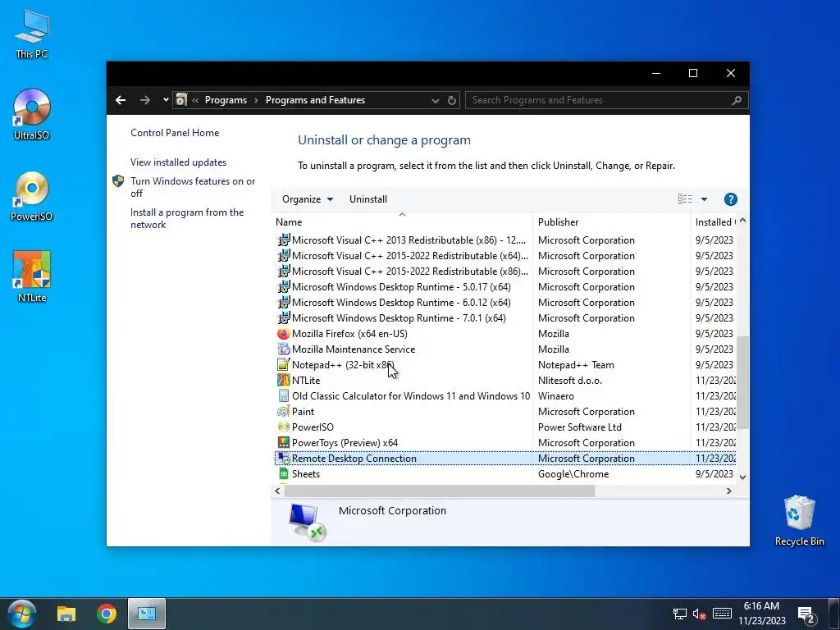Open touch keyboard tray icon
Screen dimensions: 840x630
722,614
